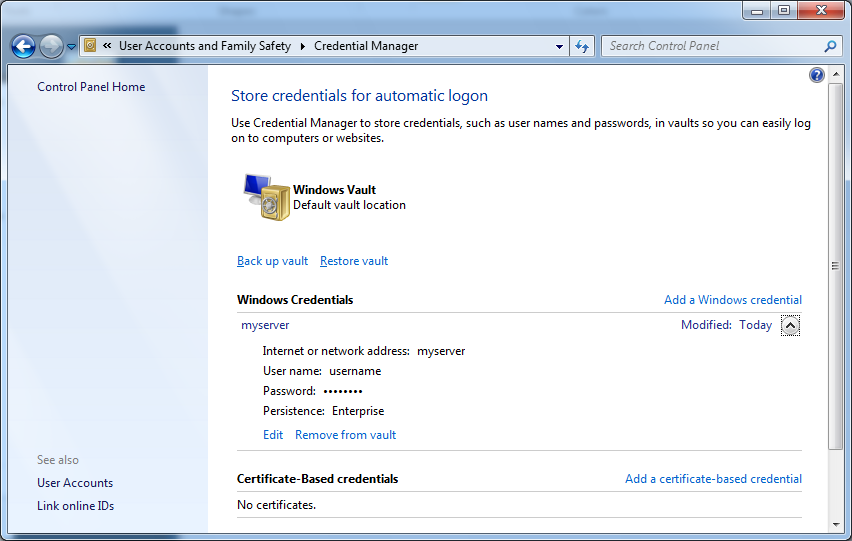Click the Windows Credentials heading
Viewport: 852px width, 541px height.
click(x=295, y=300)
